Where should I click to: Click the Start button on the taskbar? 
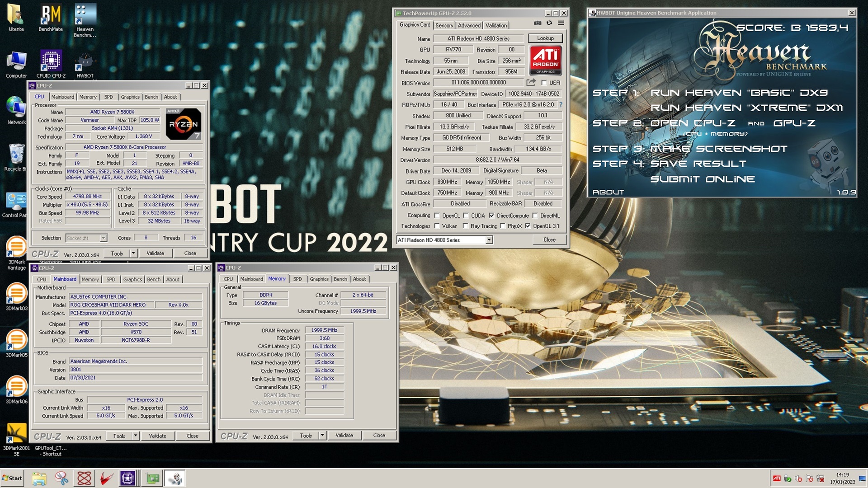coord(12,478)
